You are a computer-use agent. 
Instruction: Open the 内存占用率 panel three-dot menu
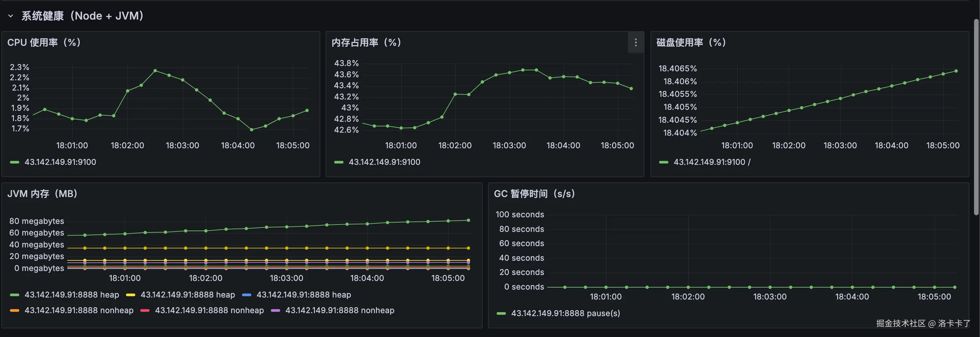click(x=635, y=43)
